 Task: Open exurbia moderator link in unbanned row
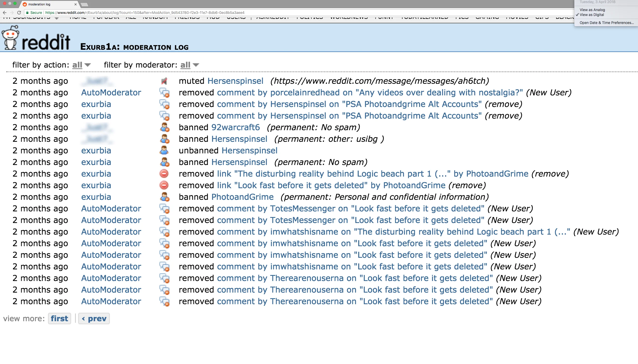96,151
